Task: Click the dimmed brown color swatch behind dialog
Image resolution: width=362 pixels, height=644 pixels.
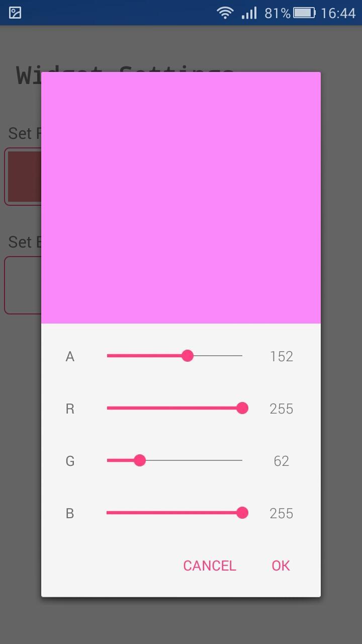Action: (23, 177)
